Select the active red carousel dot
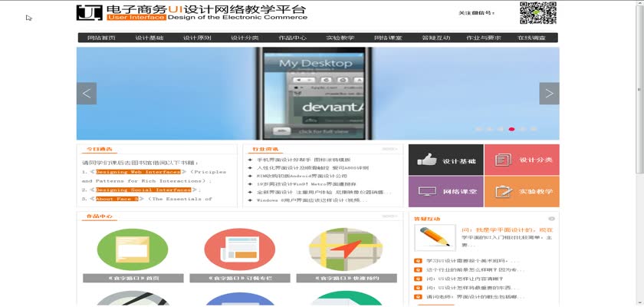644x307 pixels. [511, 129]
